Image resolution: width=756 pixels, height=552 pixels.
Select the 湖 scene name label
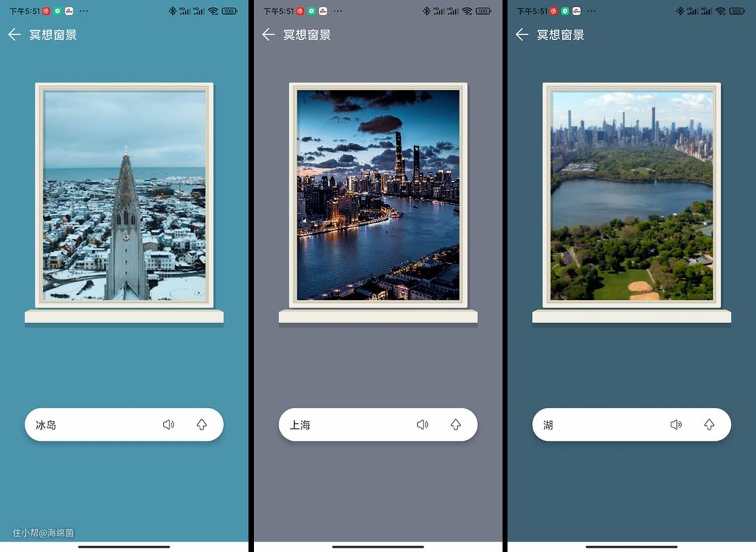(x=548, y=425)
